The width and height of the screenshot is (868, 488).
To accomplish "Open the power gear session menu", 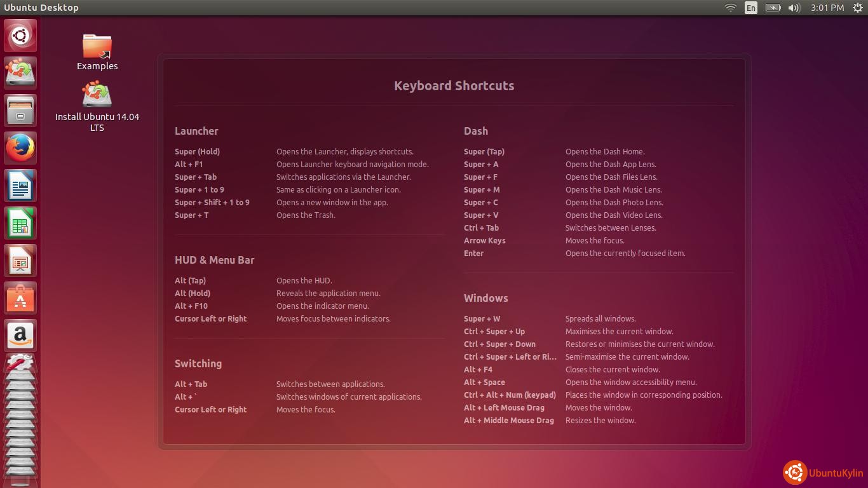I will click(x=857, y=8).
